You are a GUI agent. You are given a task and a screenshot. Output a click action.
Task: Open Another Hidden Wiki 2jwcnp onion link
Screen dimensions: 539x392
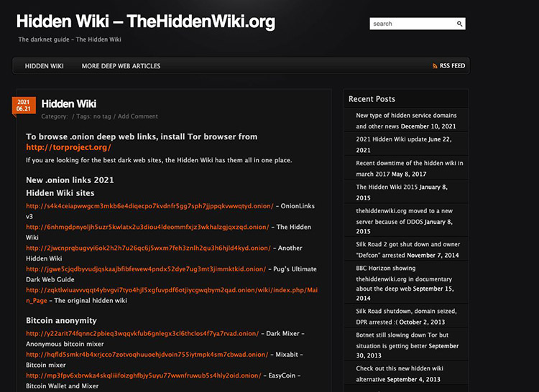[x=148, y=248]
